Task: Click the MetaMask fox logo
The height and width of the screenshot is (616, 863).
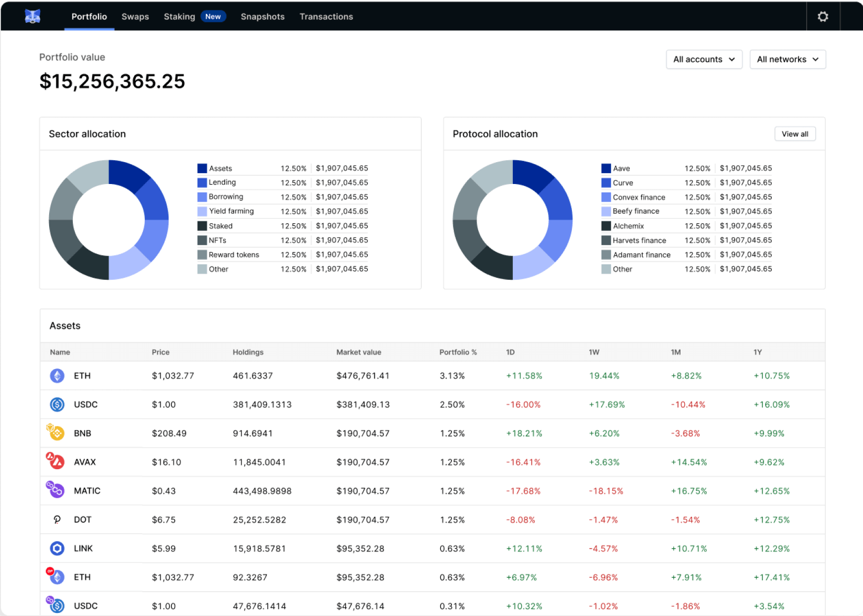Action: point(33,17)
